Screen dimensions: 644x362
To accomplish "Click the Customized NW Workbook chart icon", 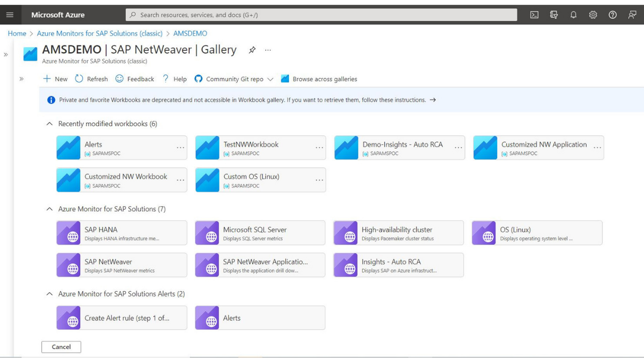I will pos(68,180).
